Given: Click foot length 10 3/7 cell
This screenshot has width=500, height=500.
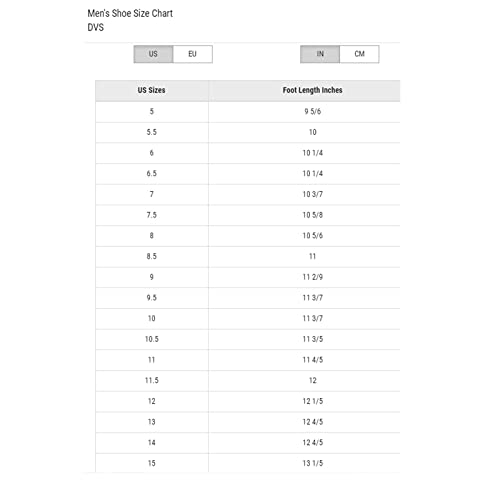Looking at the screenshot, I should click(312, 194).
